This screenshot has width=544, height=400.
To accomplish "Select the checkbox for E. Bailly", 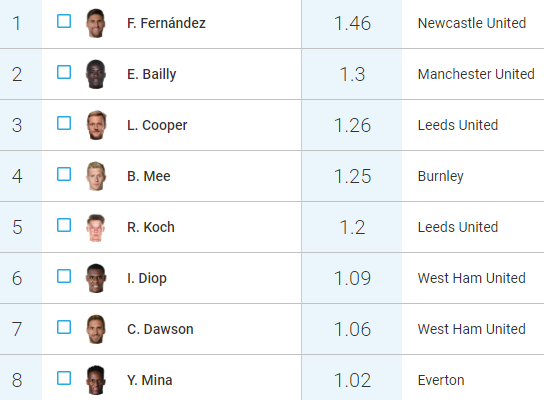I will tap(64, 72).
